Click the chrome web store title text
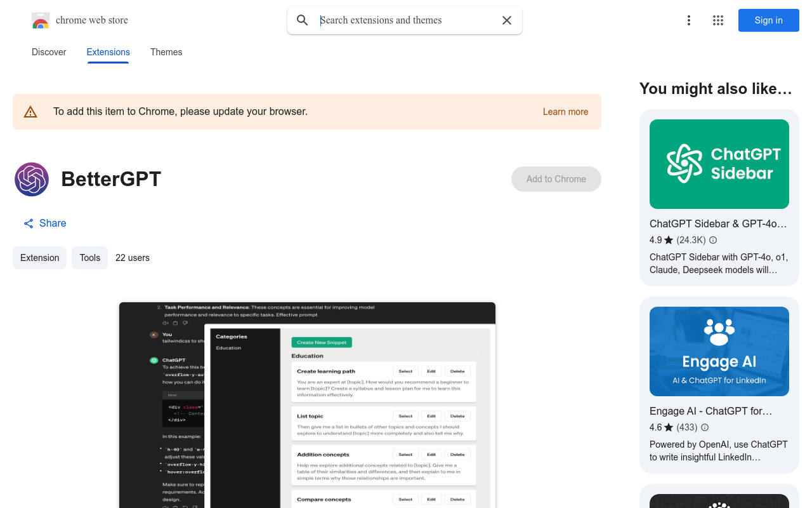 [x=92, y=20]
